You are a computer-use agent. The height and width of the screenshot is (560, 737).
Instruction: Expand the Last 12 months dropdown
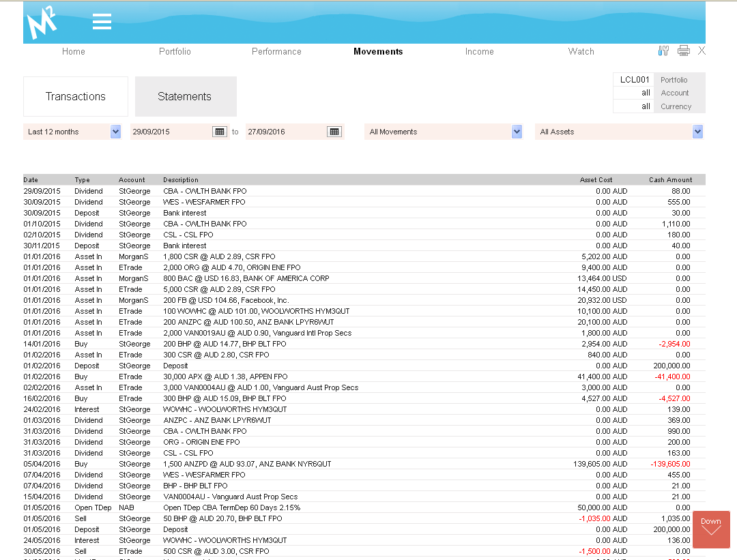[115, 132]
